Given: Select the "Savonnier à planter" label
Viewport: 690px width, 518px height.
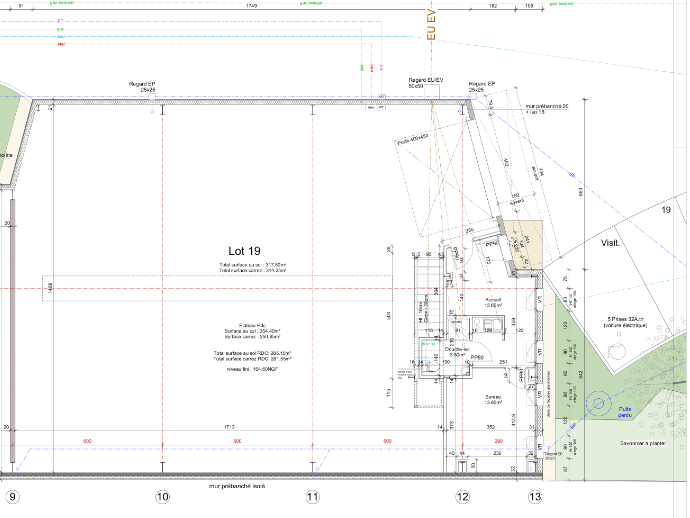Looking at the screenshot, I should click(x=643, y=443).
